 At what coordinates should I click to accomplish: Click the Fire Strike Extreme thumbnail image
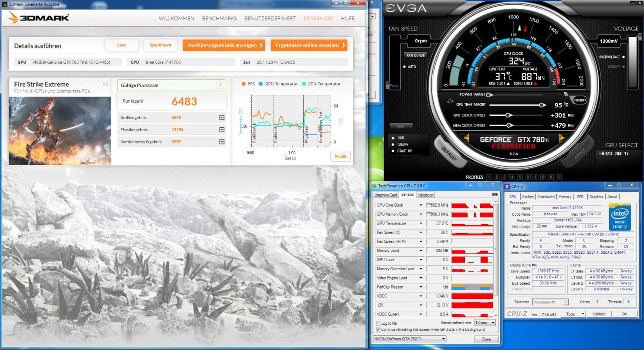60,130
